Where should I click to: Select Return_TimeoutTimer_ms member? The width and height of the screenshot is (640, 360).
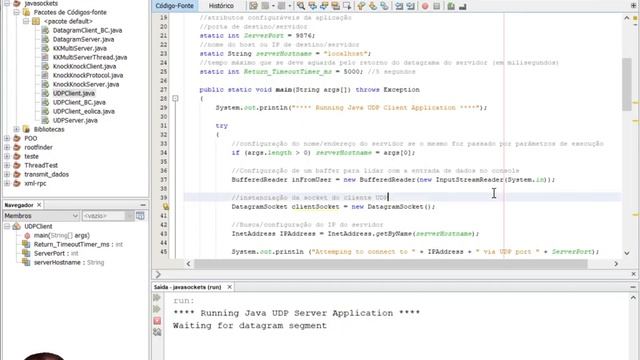click(x=78, y=244)
